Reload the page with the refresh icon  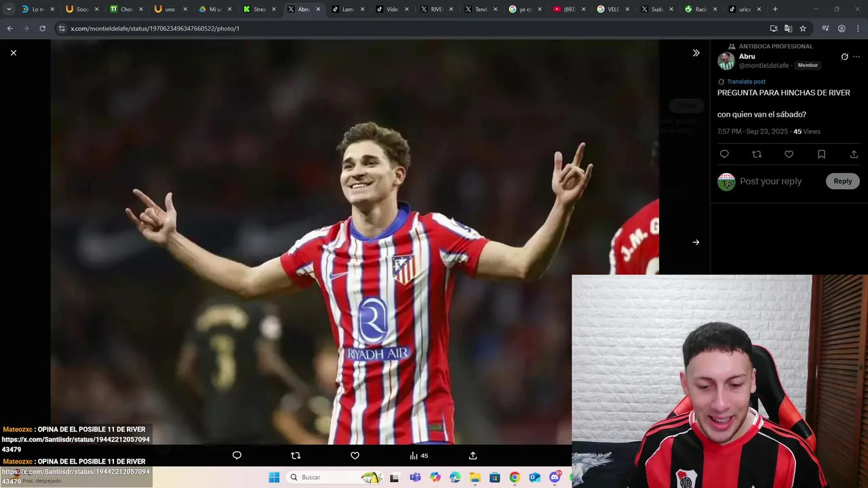tap(42, 28)
